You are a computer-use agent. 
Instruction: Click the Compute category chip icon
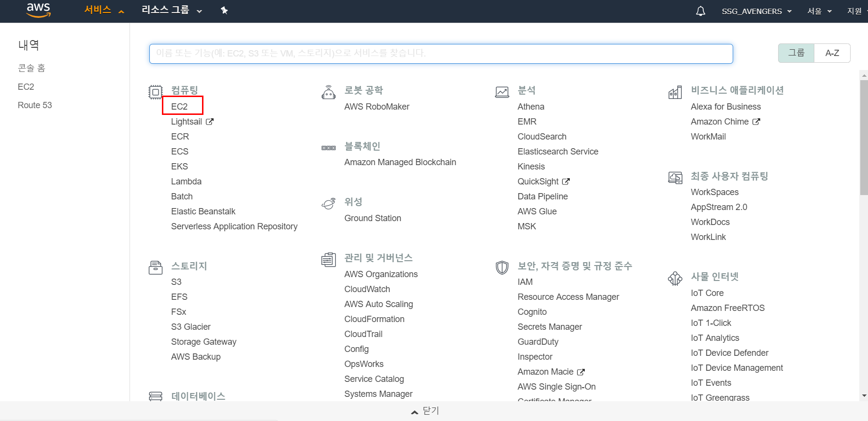(x=156, y=92)
